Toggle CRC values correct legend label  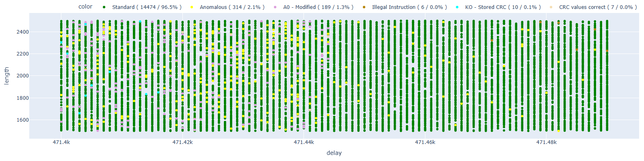598,7
